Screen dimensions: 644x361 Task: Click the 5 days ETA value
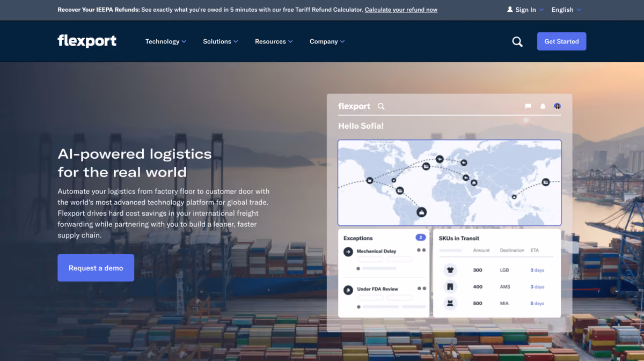coord(537,304)
